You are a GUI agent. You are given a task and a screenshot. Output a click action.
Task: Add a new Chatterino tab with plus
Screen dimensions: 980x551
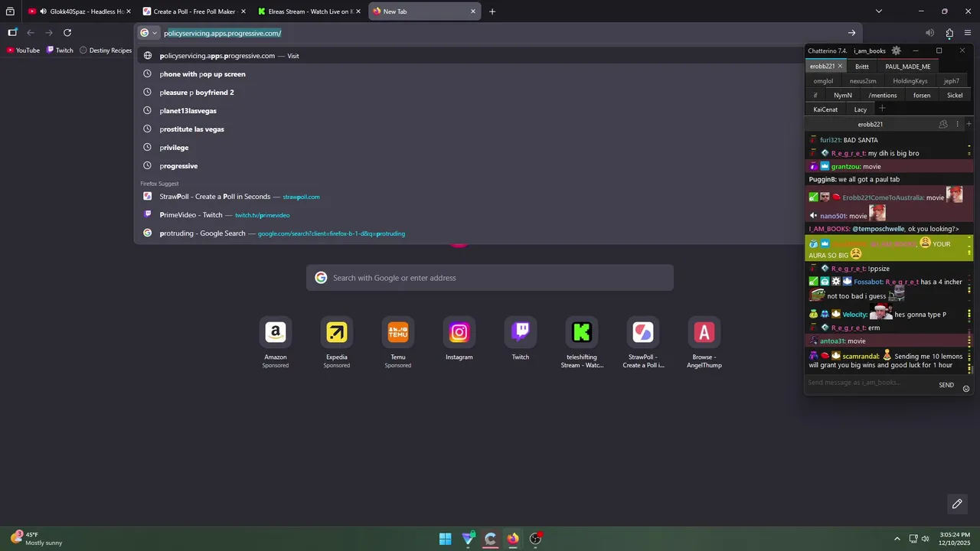(882, 109)
